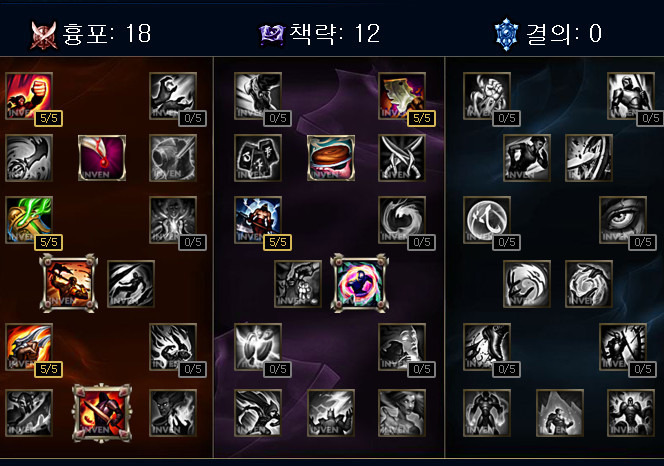Select the greyed Strength of the Ages keystone
The height and width of the screenshot is (466, 664).
(559, 413)
